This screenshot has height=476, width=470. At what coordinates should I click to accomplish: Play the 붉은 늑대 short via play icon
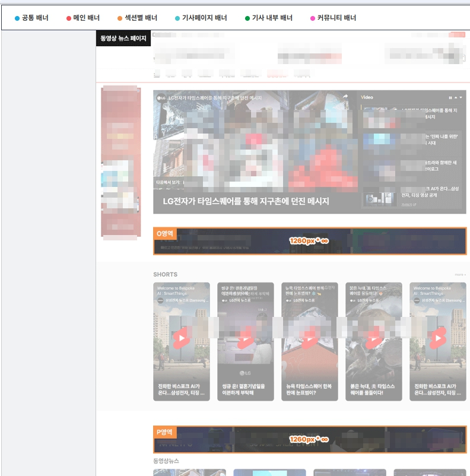point(374,338)
